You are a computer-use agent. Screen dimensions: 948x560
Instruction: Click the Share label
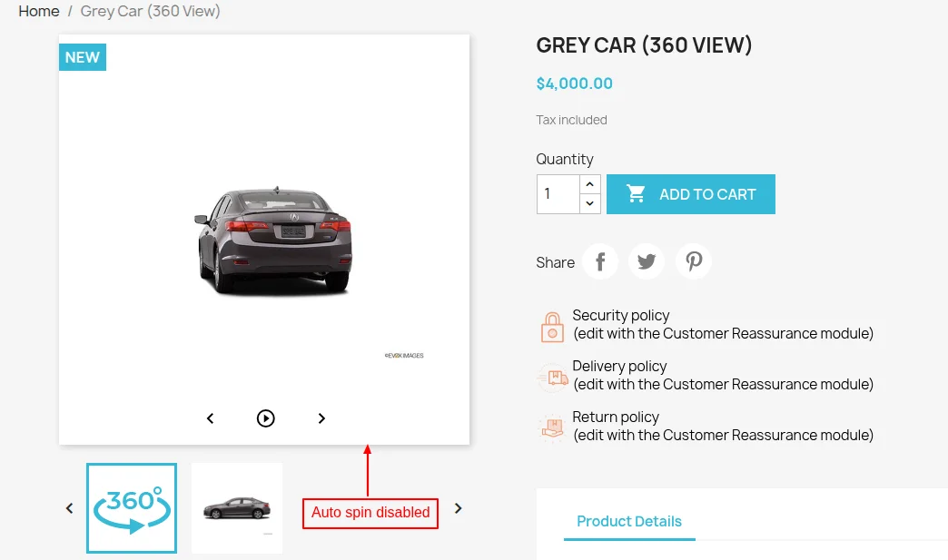click(x=555, y=263)
